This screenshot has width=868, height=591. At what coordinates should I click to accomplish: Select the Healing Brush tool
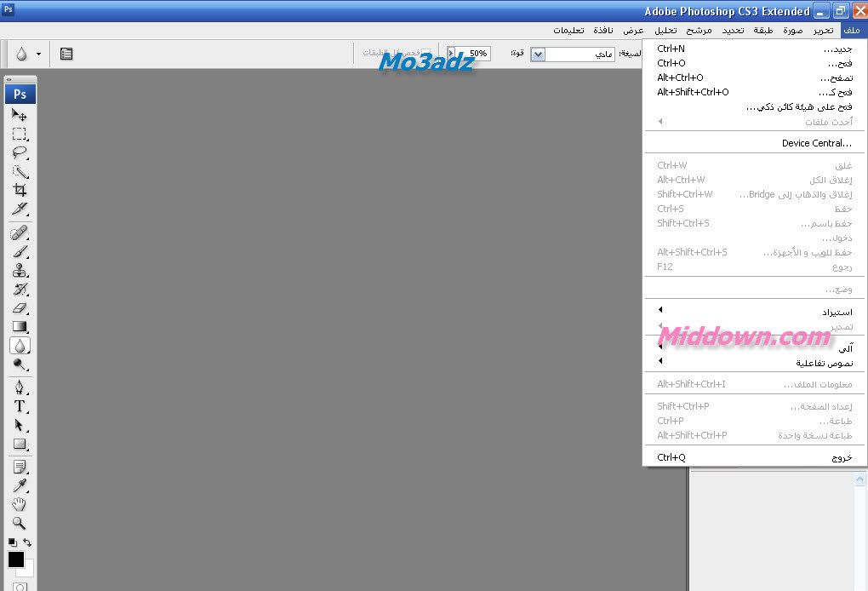coord(20,232)
